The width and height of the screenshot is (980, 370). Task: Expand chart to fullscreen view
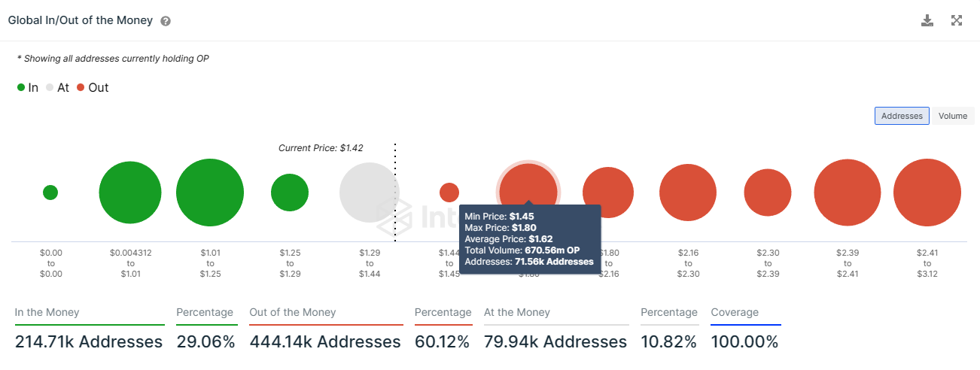(957, 20)
